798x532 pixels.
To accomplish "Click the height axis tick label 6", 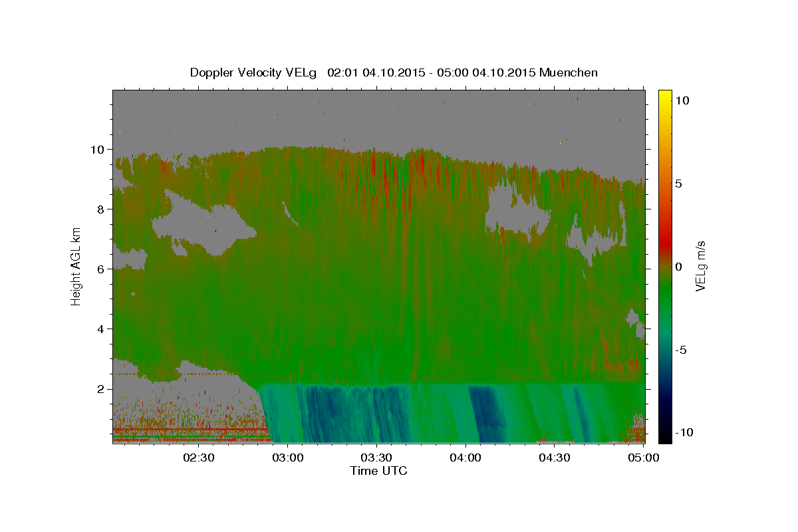I will point(102,269).
